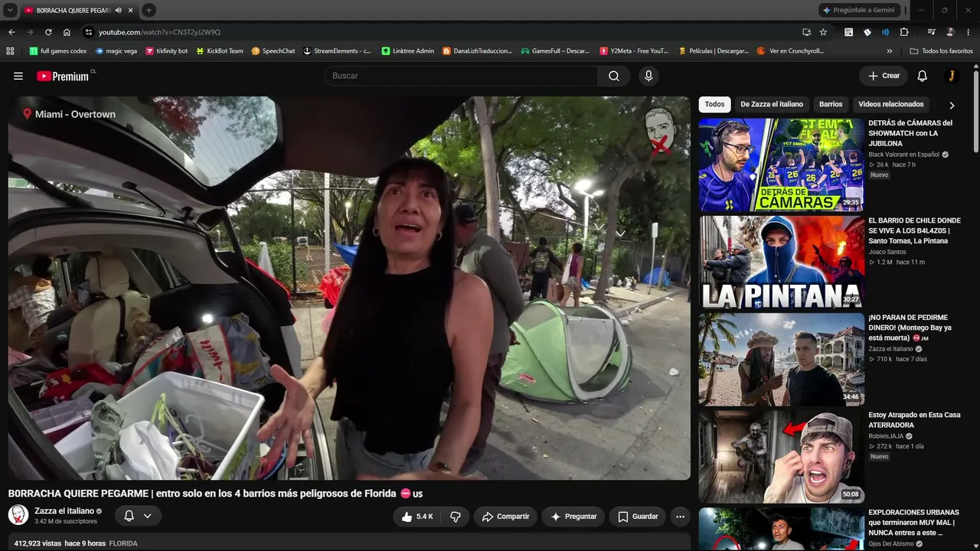The width and height of the screenshot is (980, 551).
Task: Open the Ver en Crunchyroll bookmark
Action: (790, 51)
